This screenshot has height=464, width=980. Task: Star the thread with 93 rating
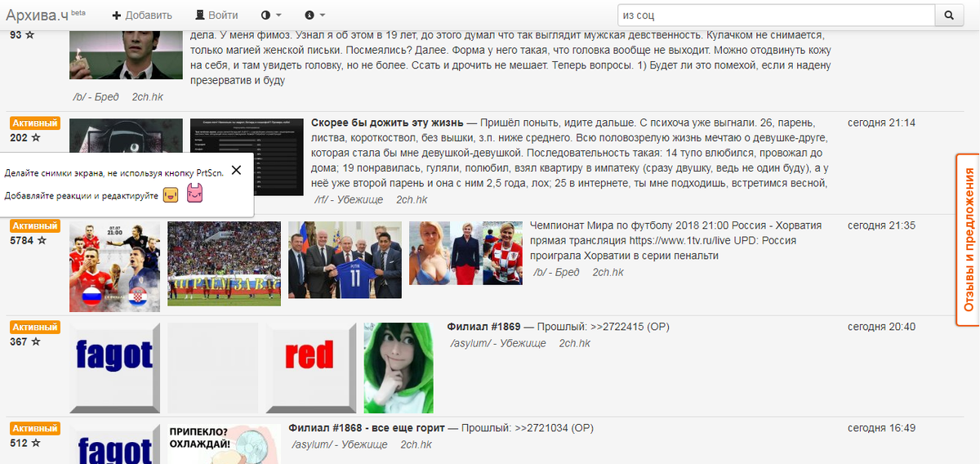30,34
